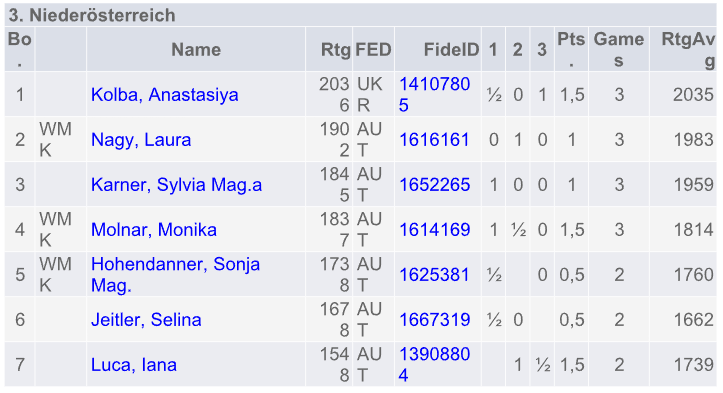This screenshot has height=393, width=723.
Task: Open Hohendanner, Sonja Mag. player link
Action: [x=175, y=274]
